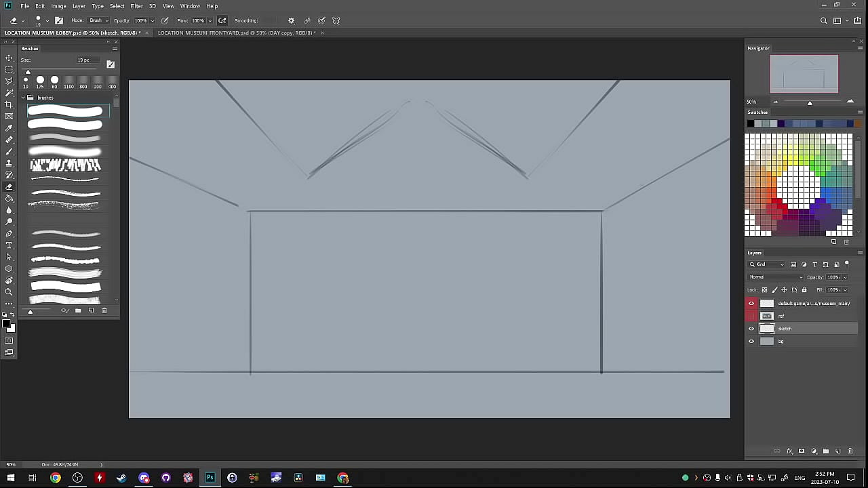This screenshot has width=868, height=488.
Task: Click the black swatch in Swatches panel
Action: point(750,123)
